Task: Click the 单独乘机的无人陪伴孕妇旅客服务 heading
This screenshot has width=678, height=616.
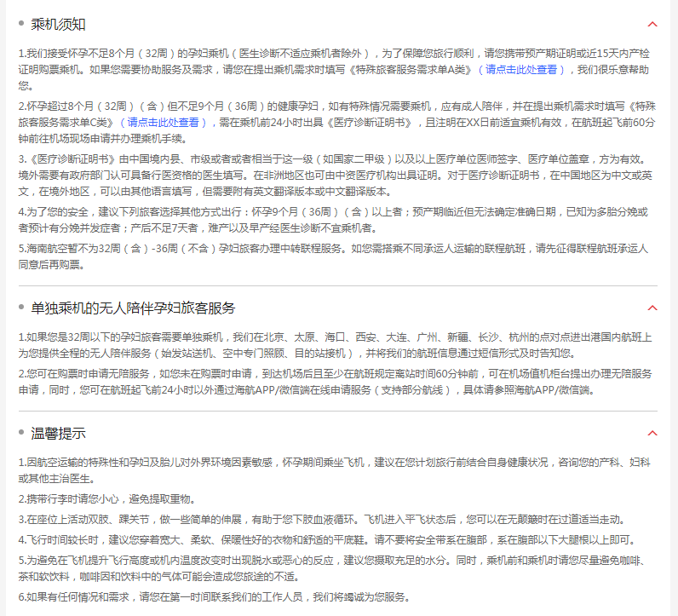Action: tap(133, 308)
